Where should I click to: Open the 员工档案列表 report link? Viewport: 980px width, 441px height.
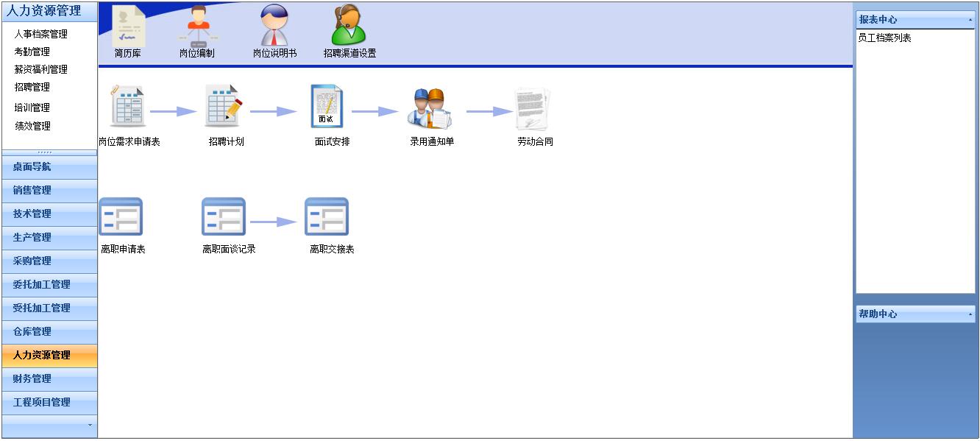point(884,38)
